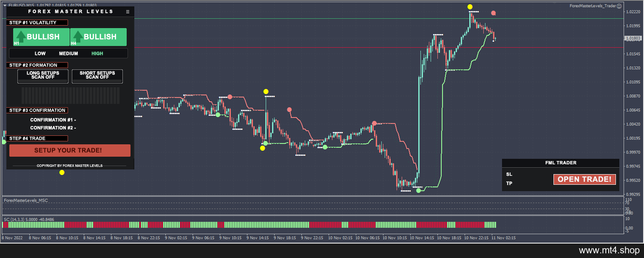Click the yellow marker above the 9 Nov 14:15 spike
This screenshot has width=644, height=258.
click(x=266, y=92)
